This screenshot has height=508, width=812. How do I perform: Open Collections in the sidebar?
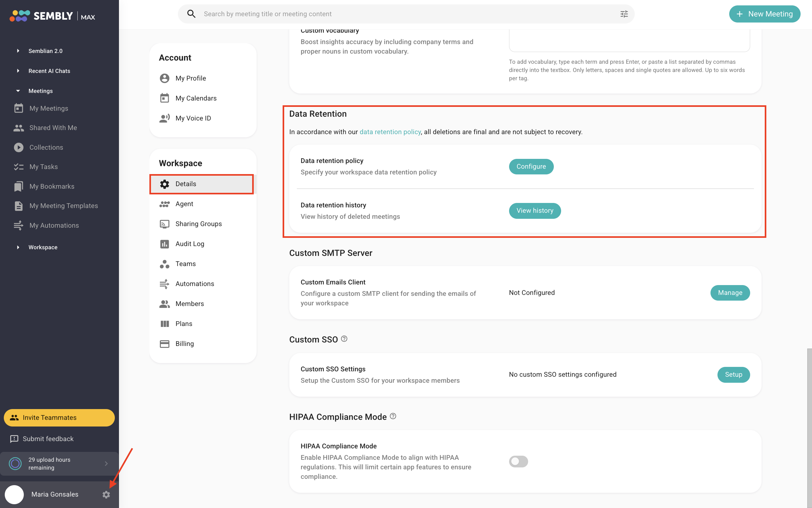click(46, 147)
